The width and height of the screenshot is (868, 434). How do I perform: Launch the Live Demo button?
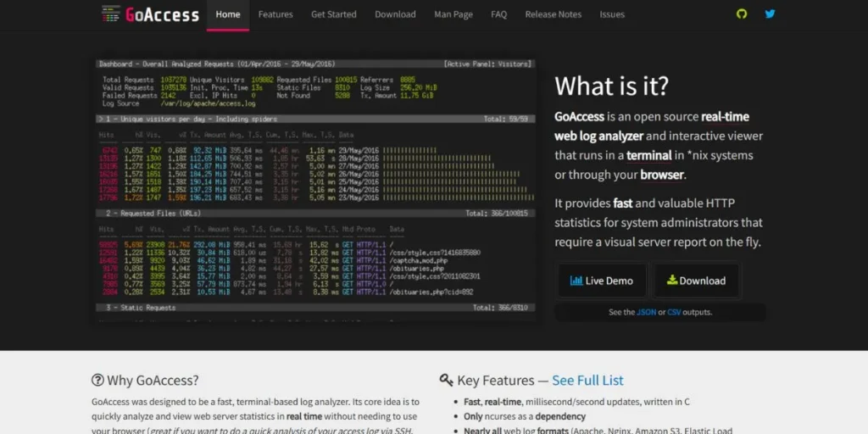click(603, 281)
